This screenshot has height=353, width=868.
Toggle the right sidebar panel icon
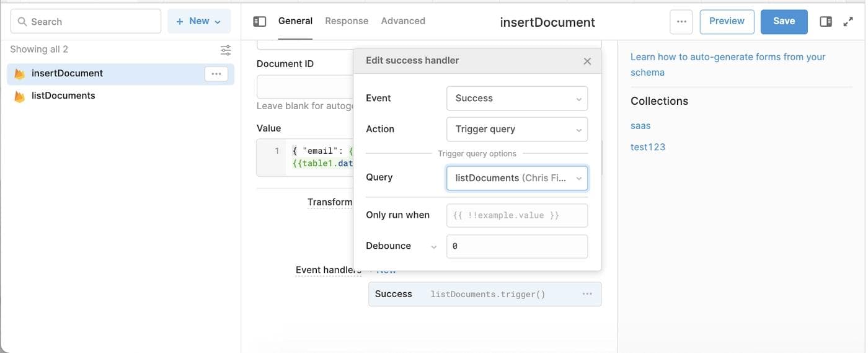coord(825,22)
